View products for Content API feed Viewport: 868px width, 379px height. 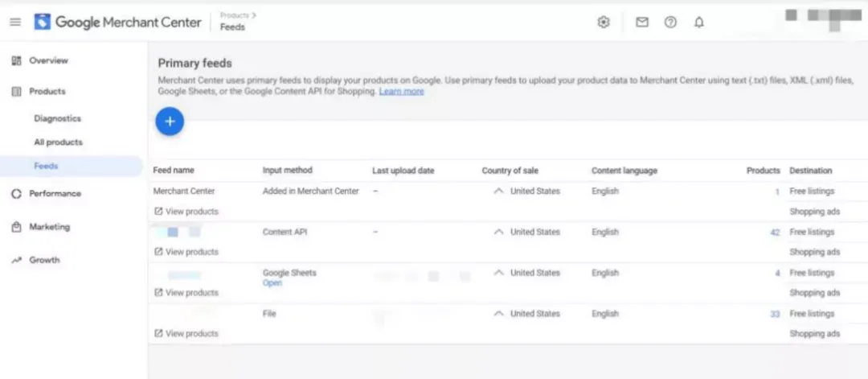pos(191,252)
